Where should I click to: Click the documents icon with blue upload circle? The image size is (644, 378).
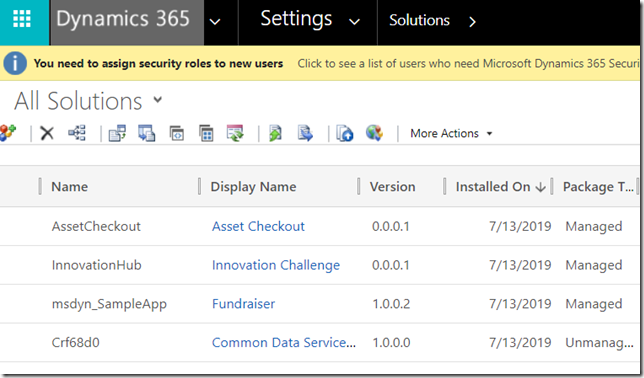point(345,133)
